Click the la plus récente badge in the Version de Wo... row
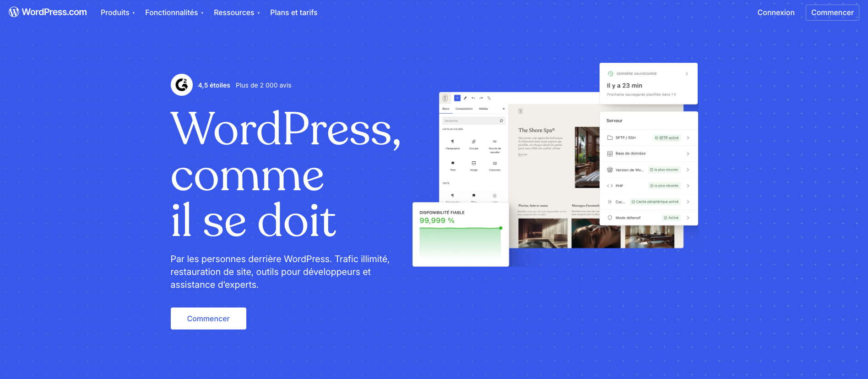This screenshot has height=379, width=868. [664, 170]
